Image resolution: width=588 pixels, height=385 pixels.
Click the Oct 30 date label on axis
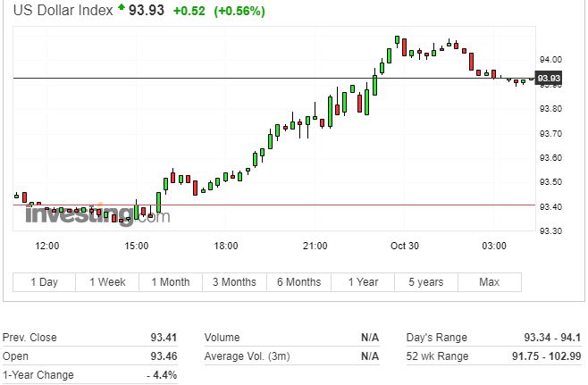[x=404, y=246]
